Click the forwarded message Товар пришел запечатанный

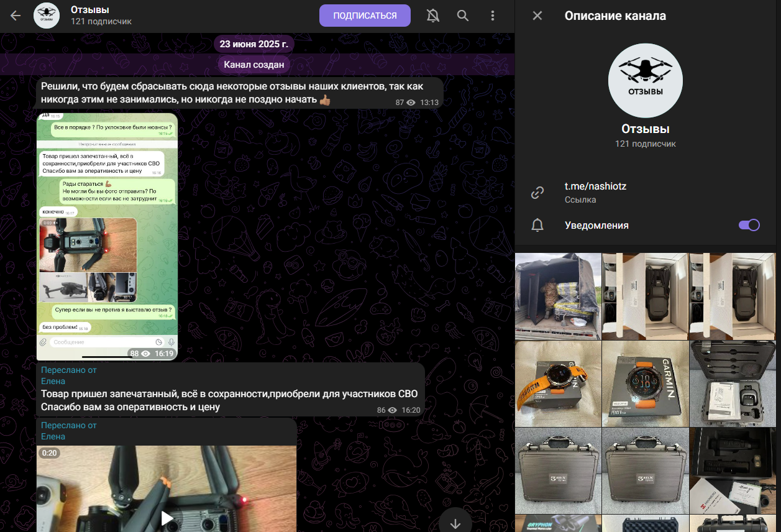(x=230, y=390)
